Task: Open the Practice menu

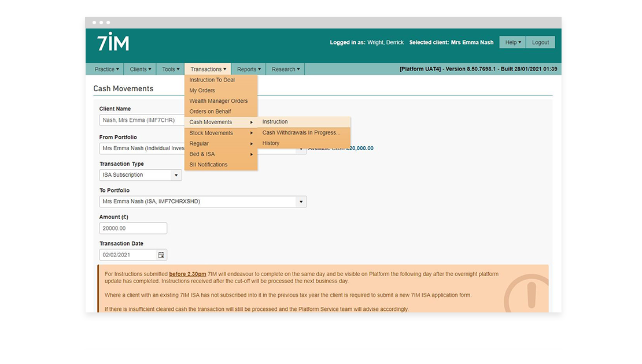Action: coord(106,69)
